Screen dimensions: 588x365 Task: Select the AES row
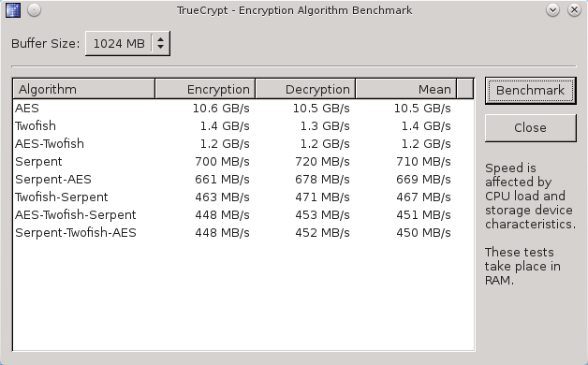click(243, 109)
